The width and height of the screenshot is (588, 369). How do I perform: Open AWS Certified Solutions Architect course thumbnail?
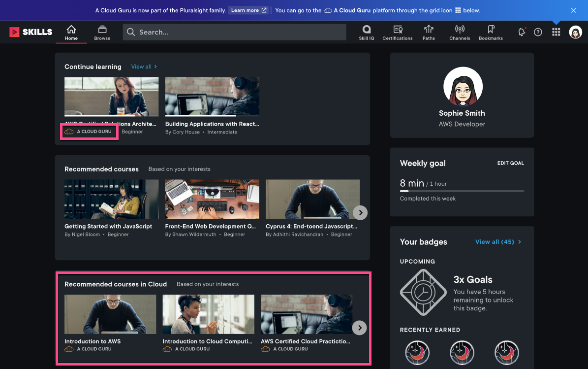(111, 97)
